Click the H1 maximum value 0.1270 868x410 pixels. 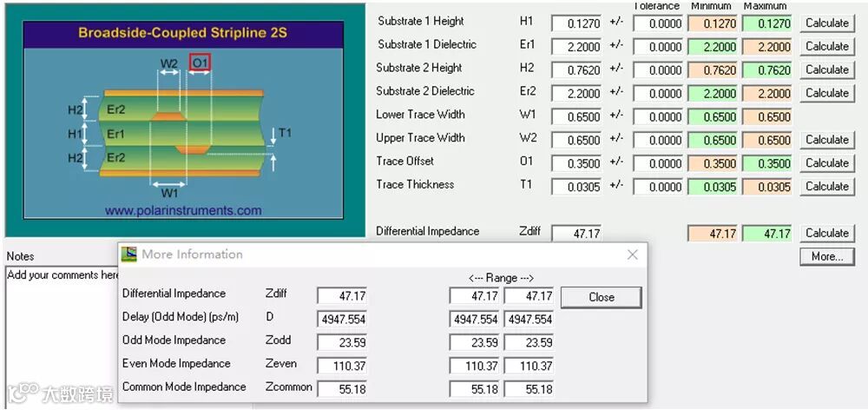click(x=767, y=23)
